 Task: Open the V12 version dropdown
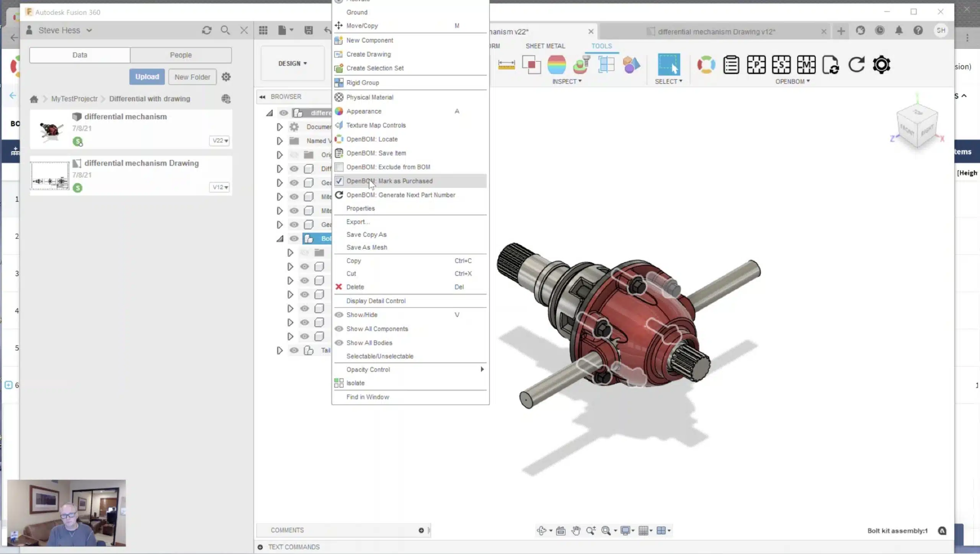220,187
